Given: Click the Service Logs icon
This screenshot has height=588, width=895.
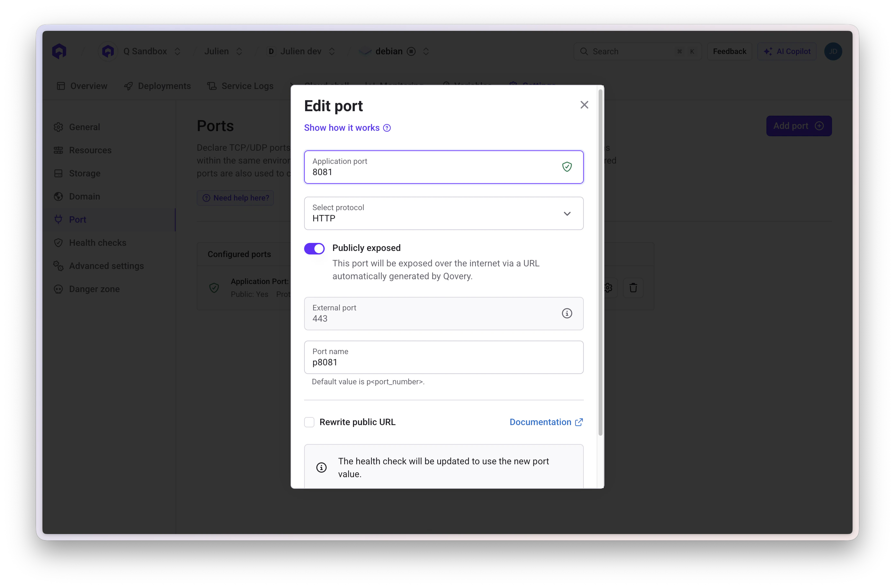Looking at the screenshot, I should [212, 86].
